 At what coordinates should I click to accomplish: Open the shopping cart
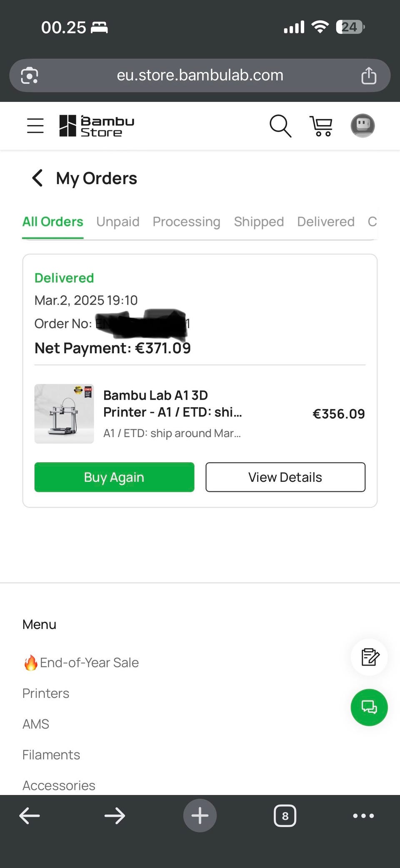point(321,126)
